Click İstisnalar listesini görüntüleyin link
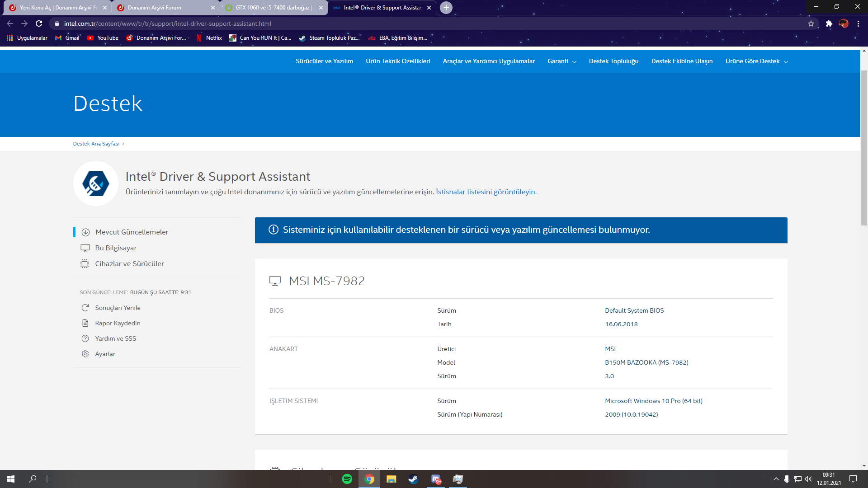 (486, 192)
